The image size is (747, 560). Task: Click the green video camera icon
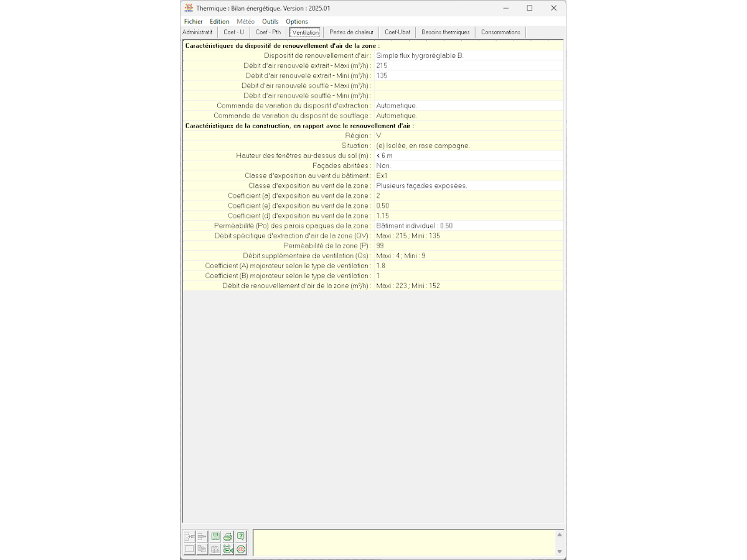[x=228, y=549]
